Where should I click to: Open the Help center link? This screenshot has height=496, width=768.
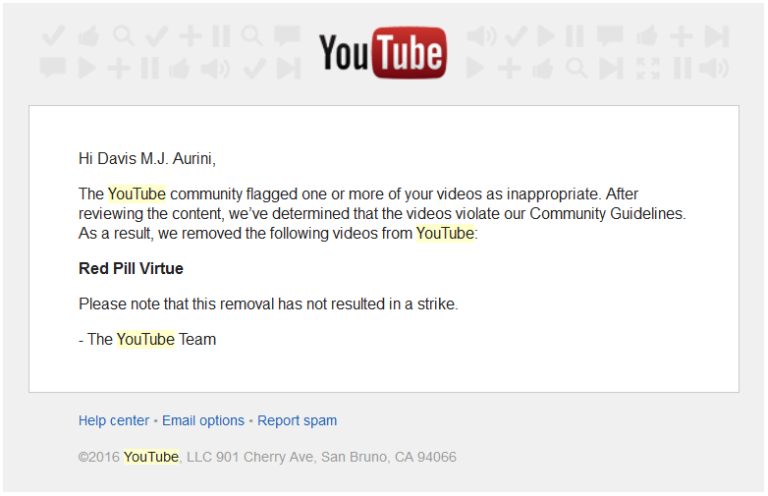(x=114, y=421)
